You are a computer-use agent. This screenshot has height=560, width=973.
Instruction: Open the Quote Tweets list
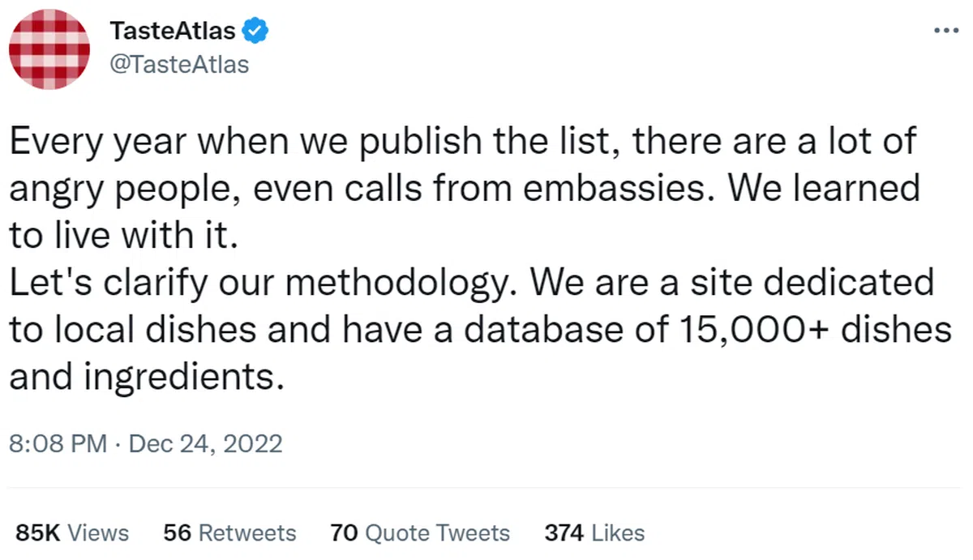tap(437, 532)
